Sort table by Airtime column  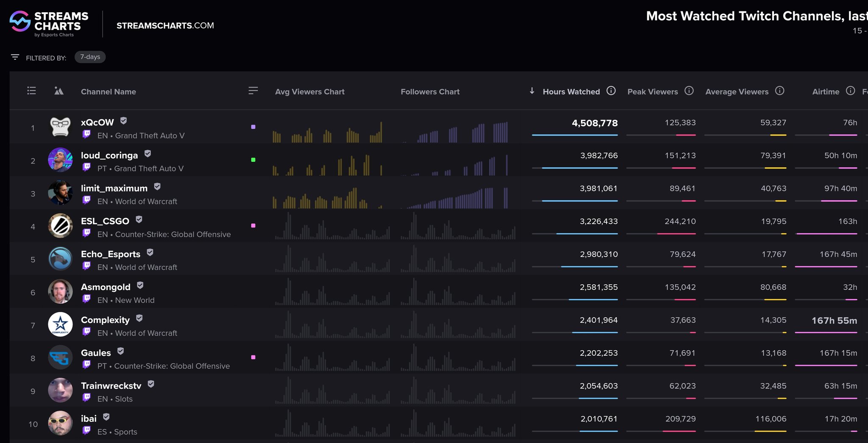(x=826, y=91)
